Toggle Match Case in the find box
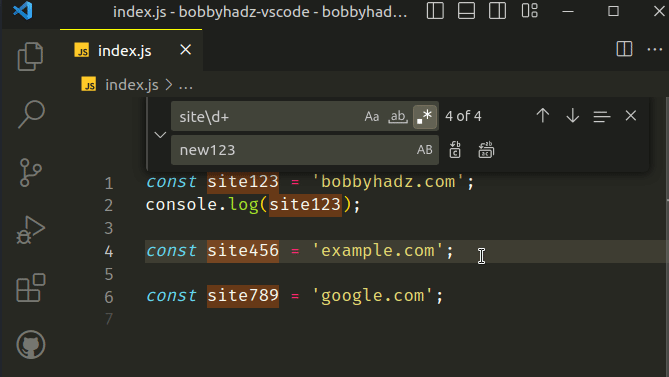This screenshot has width=669, height=377. click(372, 116)
